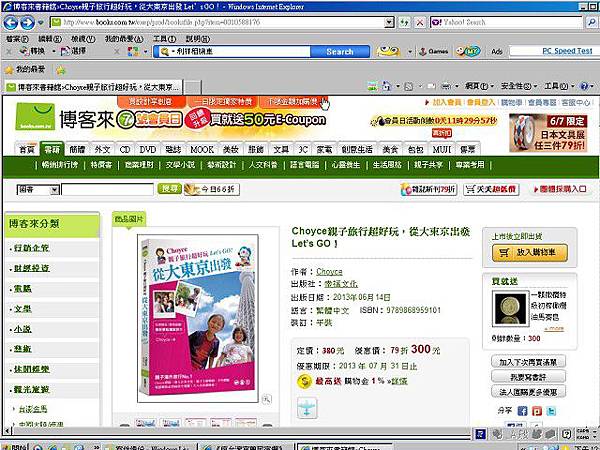600x450 pixels.
Task: Click the red X stop-loading icon
Action: point(420,23)
